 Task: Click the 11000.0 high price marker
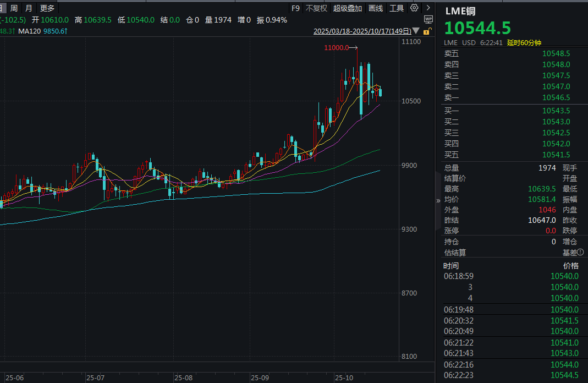click(x=337, y=48)
